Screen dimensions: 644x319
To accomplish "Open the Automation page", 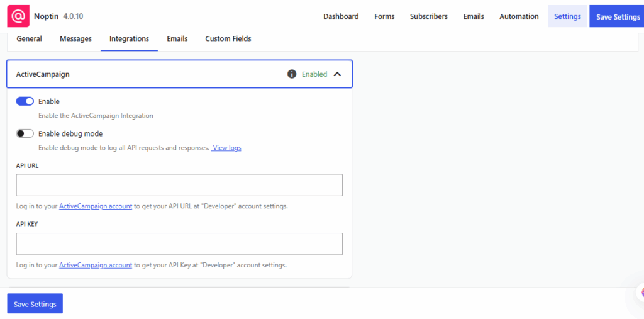I will (x=519, y=16).
